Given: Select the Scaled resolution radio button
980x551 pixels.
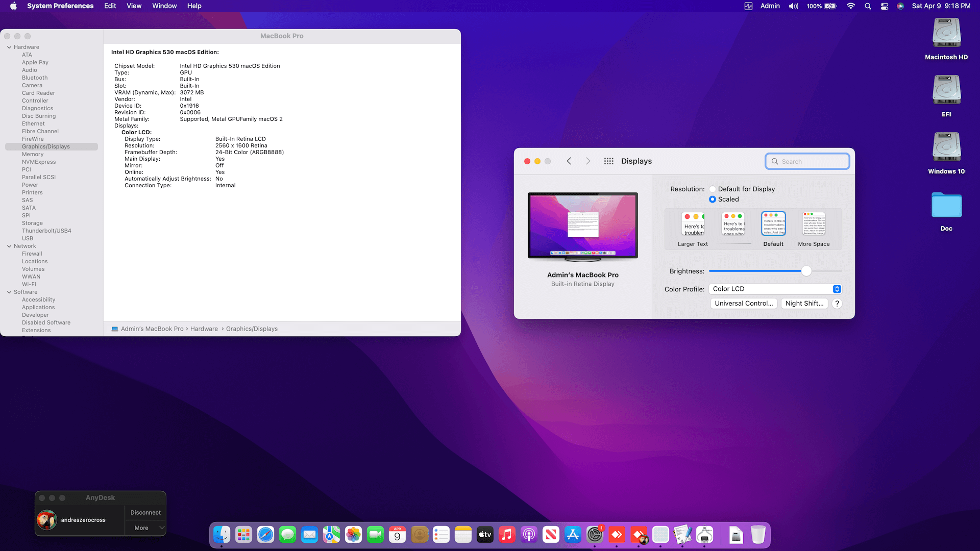Looking at the screenshot, I should 713,199.
